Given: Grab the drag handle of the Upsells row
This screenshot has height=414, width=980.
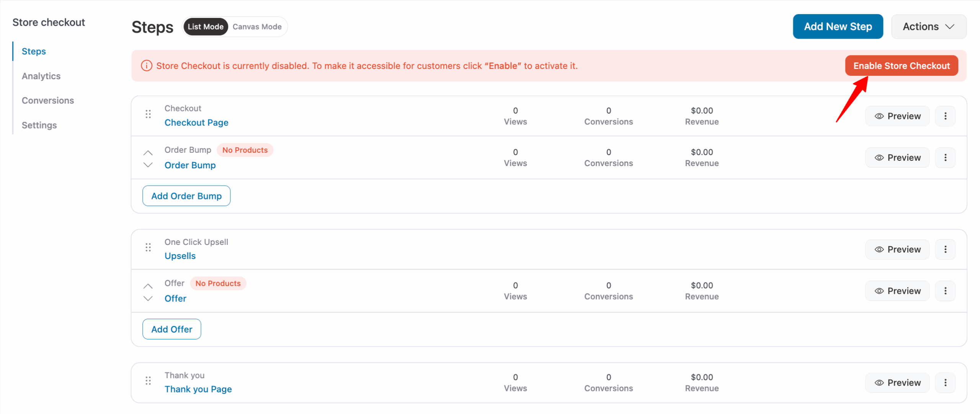Looking at the screenshot, I should pos(148,248).
